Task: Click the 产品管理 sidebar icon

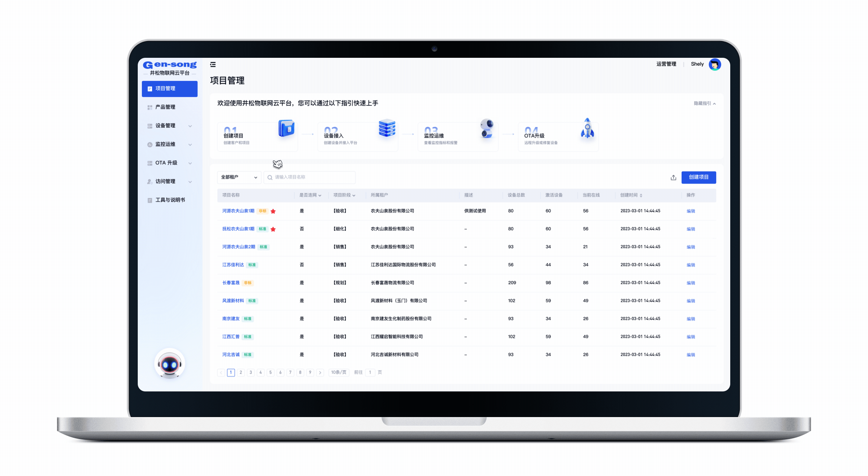Action: [150, 107]
